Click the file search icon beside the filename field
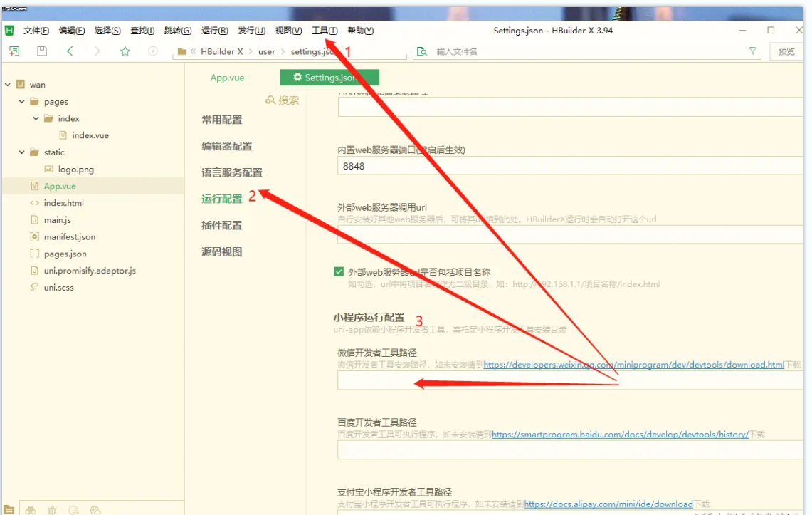 (421, 51)
